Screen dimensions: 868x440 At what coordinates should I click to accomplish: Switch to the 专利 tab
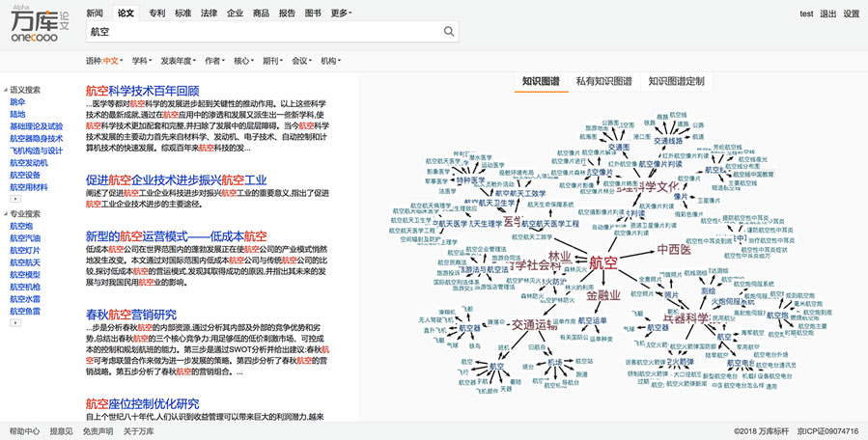tap(156, 14)
